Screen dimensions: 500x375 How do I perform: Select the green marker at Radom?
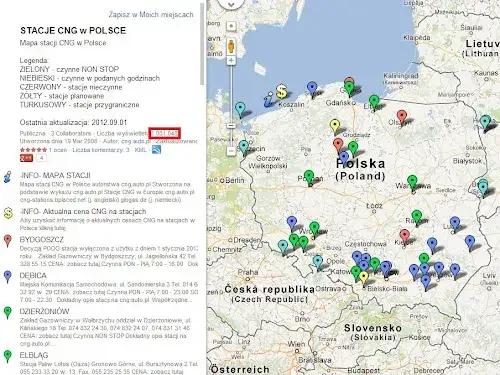pos(417,217)
